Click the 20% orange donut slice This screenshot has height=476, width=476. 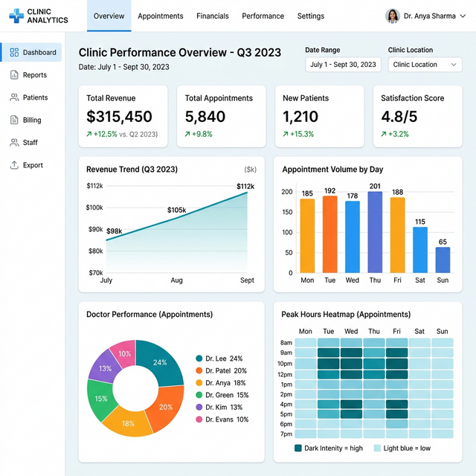pyautogui.click(x=164, y=407)
